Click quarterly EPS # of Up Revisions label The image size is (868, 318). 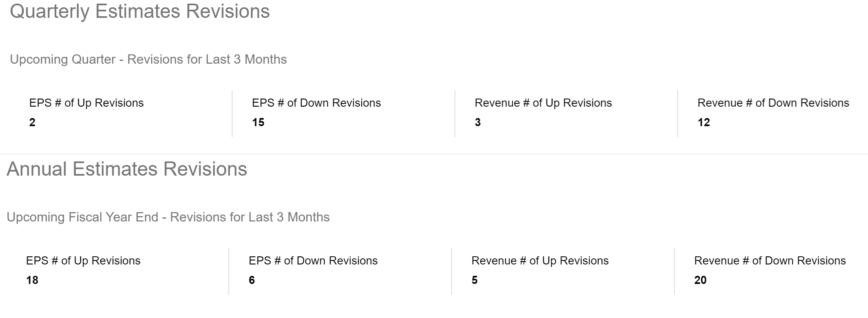pyautogui.click(x=86, y=103)
